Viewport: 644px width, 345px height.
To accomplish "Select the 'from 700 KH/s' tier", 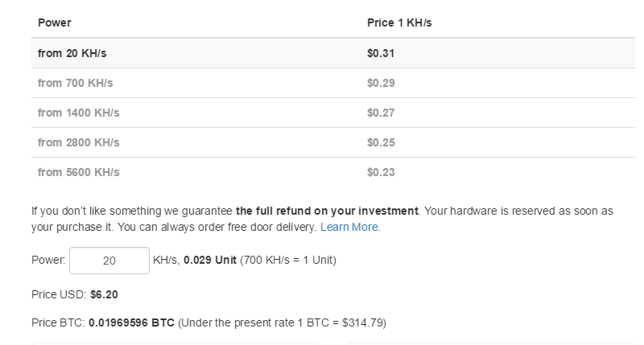I will 76,83.
